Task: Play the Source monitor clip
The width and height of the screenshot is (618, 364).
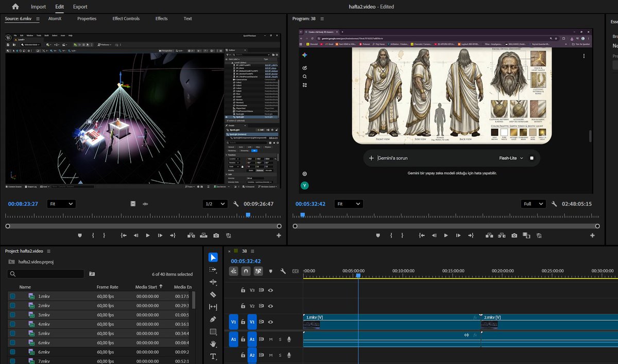Action: [148, 235]
